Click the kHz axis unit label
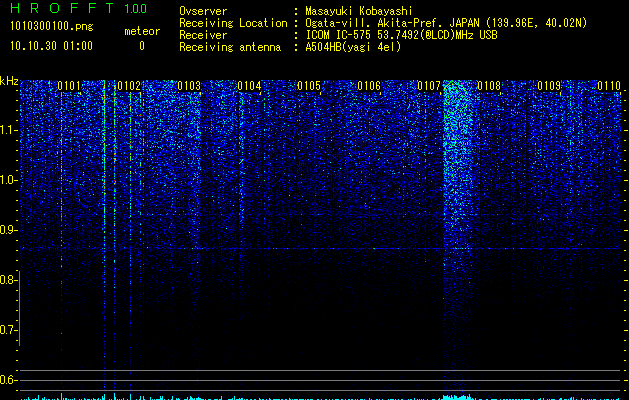 [x=9, y=81]
